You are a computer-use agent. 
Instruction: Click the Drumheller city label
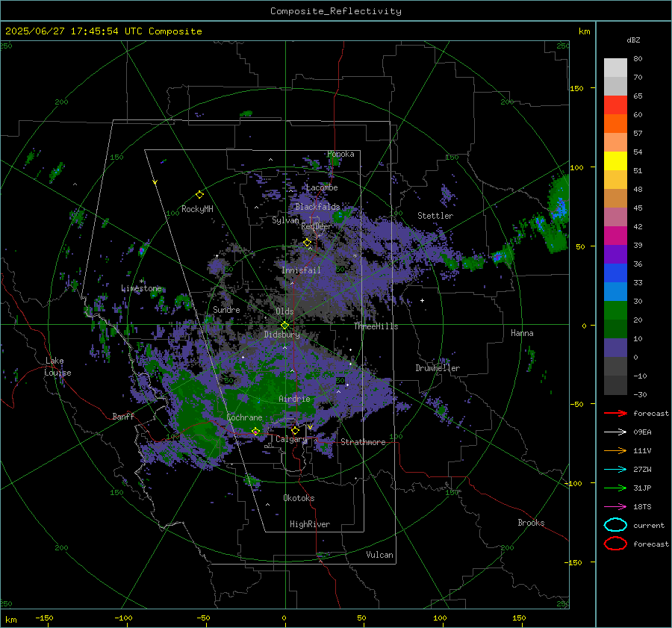438,368
